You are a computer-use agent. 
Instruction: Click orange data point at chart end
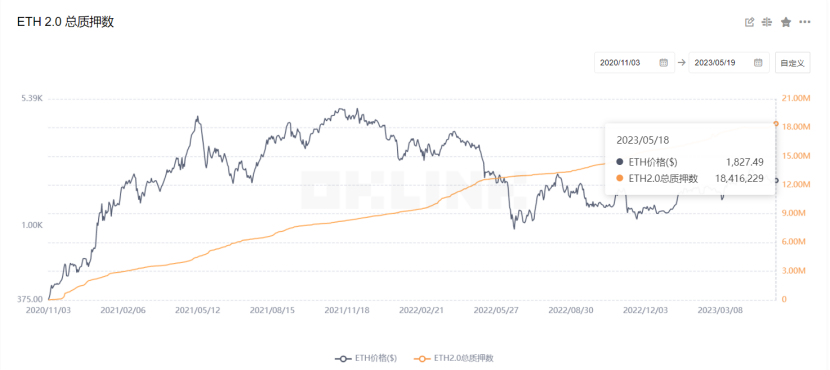(x=776, y=123)
